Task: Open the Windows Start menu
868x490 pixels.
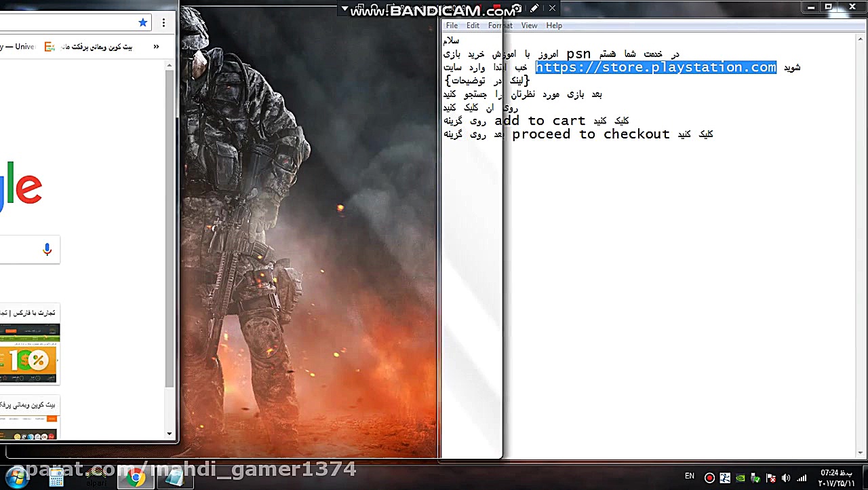Action: coord(16,477)
